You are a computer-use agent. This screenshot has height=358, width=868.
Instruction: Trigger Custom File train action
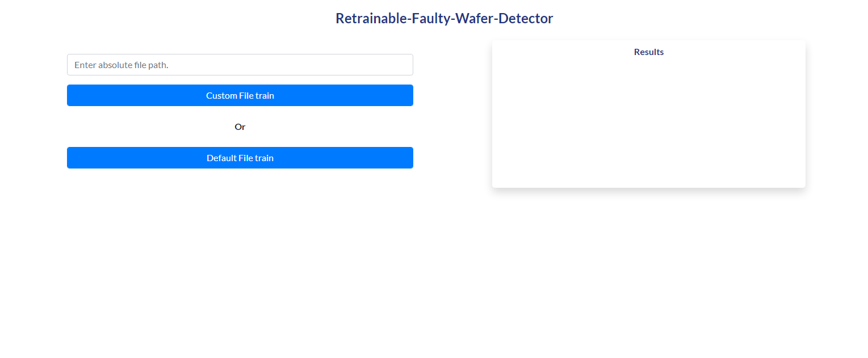click(240, 95)
